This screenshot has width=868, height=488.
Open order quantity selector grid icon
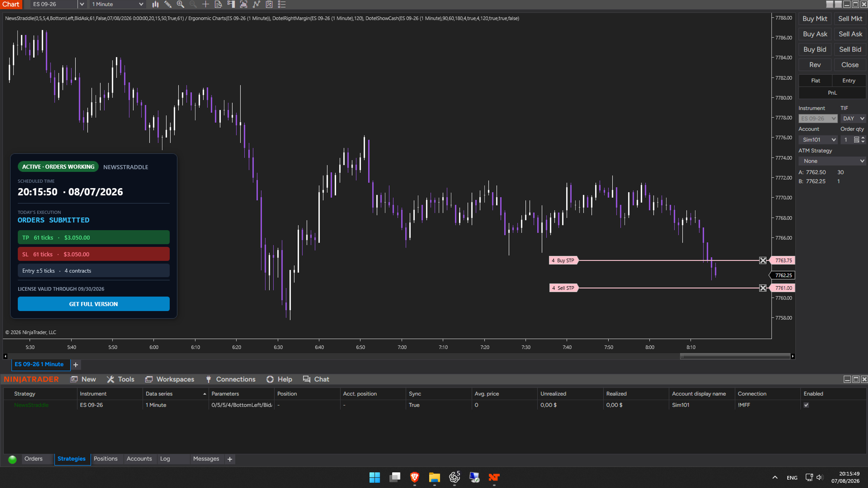pyautogui.click(x=856, y=140)
